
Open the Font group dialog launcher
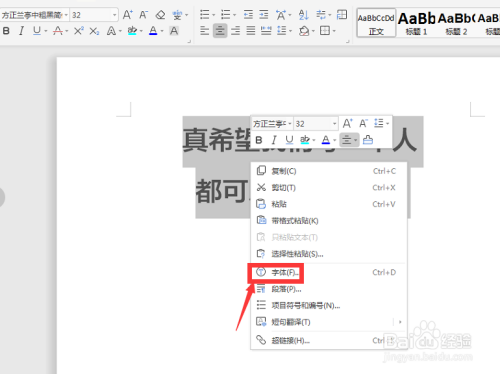tap(189, 41)
